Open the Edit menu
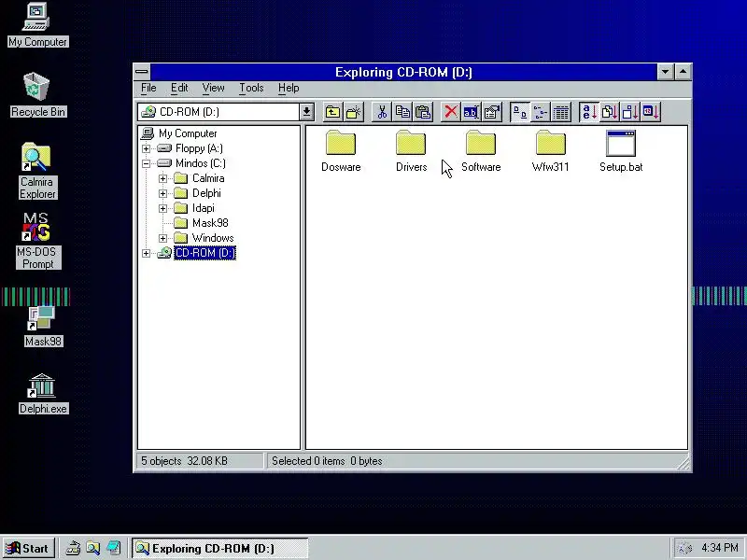 [x=179, y=88]
